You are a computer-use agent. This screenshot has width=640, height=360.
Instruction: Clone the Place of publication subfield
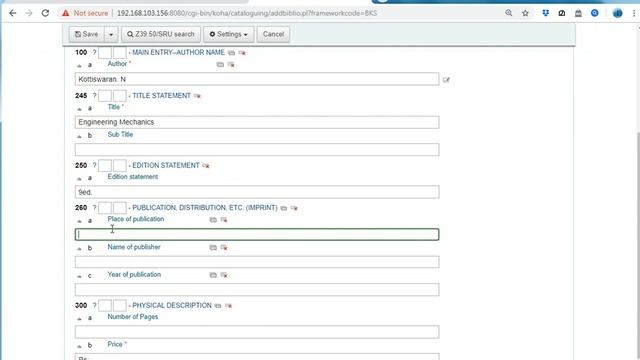[x=213, y=220]
